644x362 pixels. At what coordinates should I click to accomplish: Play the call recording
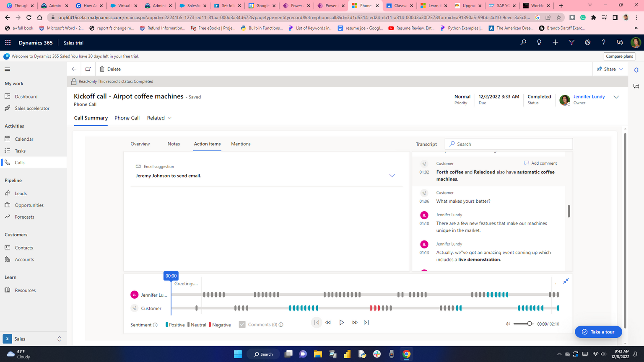(x=341, y=323)
